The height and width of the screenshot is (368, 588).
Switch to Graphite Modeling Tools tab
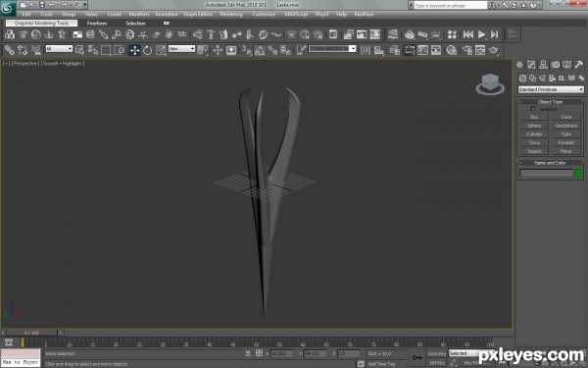[41, 24]
